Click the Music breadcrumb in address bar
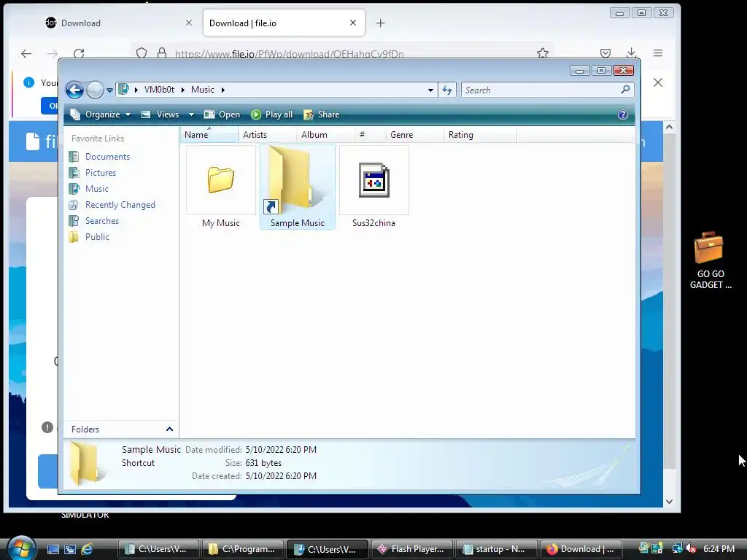Viewport: 747px width, 560px height. click(203, 90)
